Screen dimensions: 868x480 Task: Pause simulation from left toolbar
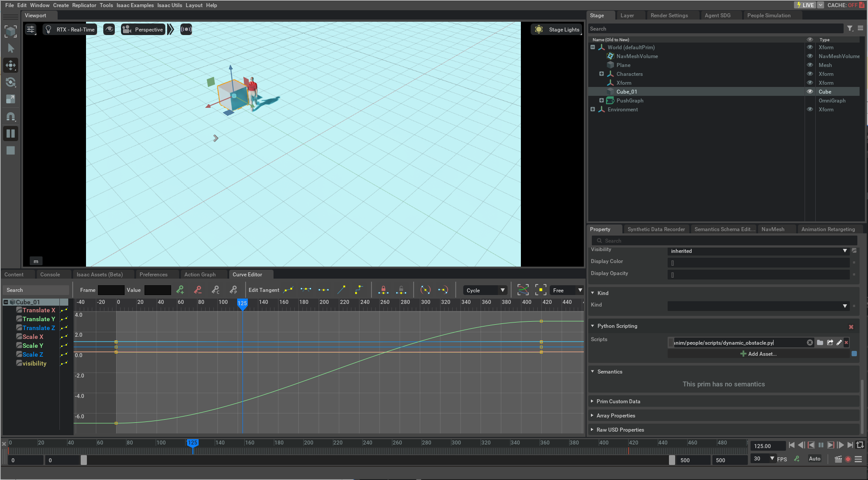11,134
